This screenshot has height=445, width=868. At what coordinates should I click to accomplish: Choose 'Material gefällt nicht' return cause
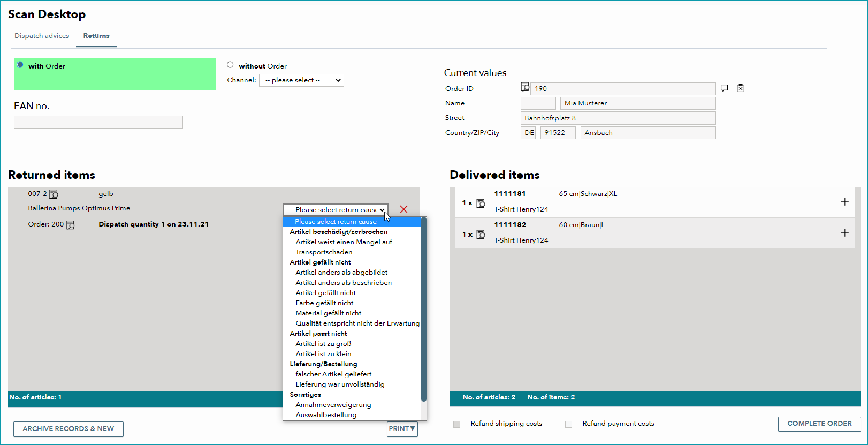coord(329,313)
